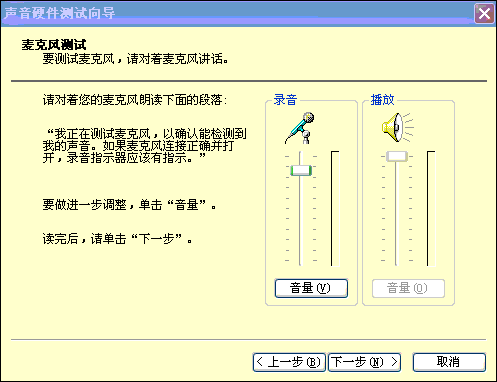Click the text 要做进一步调整，单击“音量”
The width and height of the screenshot is (497, 382).
(x=129, y=205)
